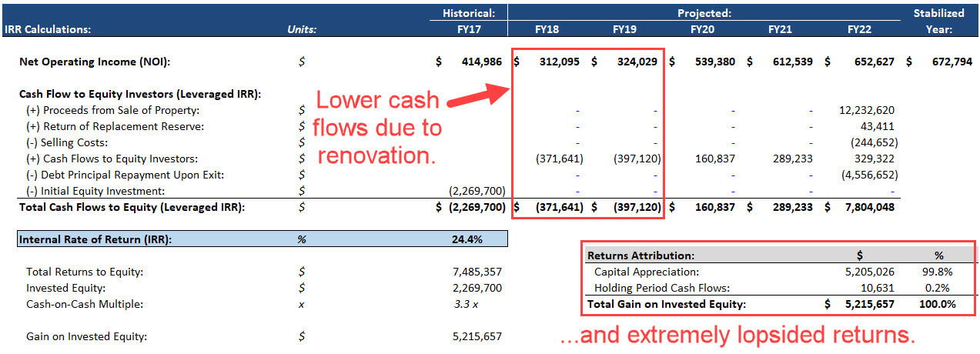Image resolution: width=980 pixels, height=354 pixels.
Task: Click the FY19 column header
Action: 626,30
